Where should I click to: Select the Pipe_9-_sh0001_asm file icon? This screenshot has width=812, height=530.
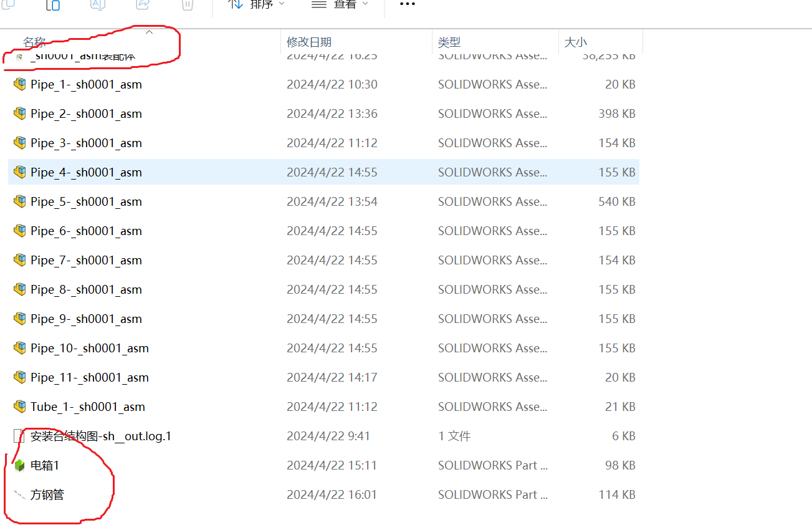pos(20,319)
